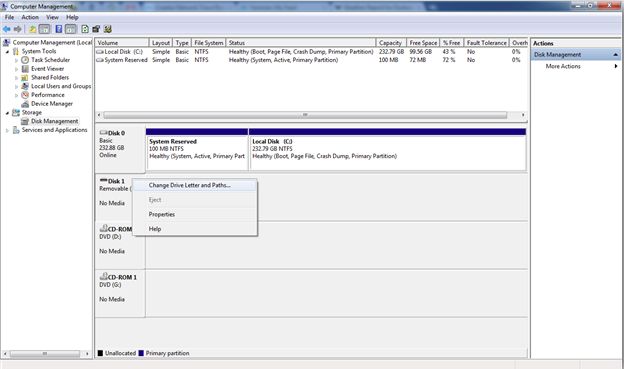Sort by the Fault Tolerance column header

tap(486, 43)
